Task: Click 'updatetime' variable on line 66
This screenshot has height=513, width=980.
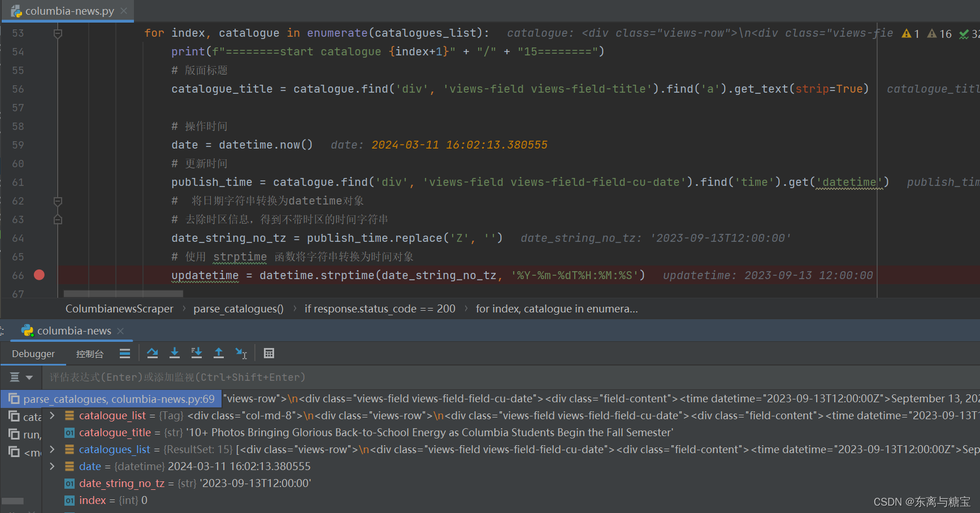Action: tap(205, 276)
